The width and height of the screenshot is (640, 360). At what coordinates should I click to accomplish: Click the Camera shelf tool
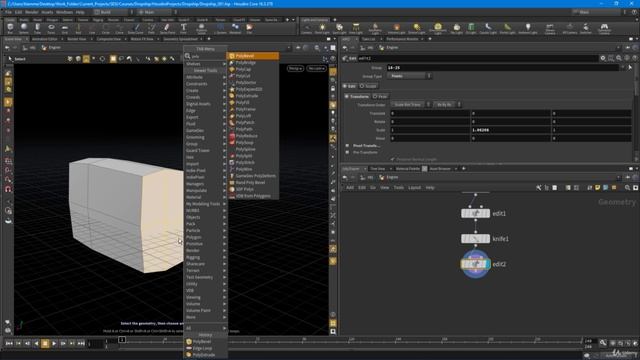[x=307, y=29]
